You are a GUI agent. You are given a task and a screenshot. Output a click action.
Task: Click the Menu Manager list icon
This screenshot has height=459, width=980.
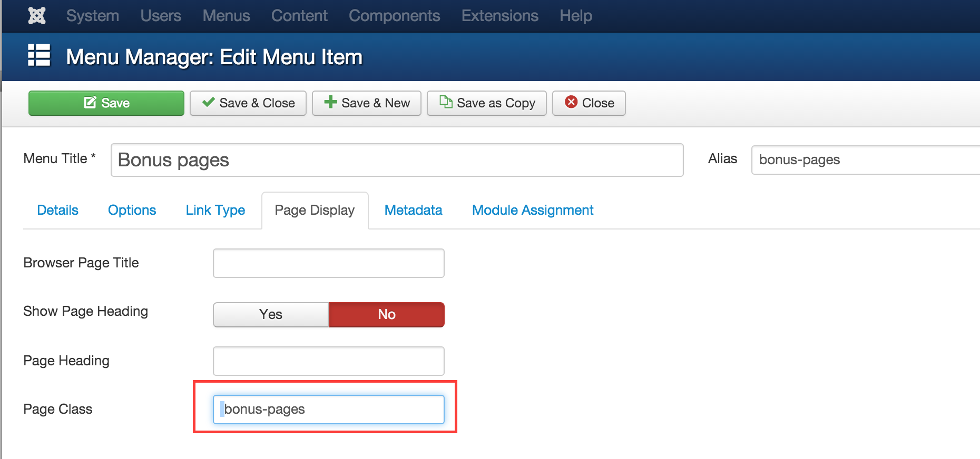click(39, 55)
